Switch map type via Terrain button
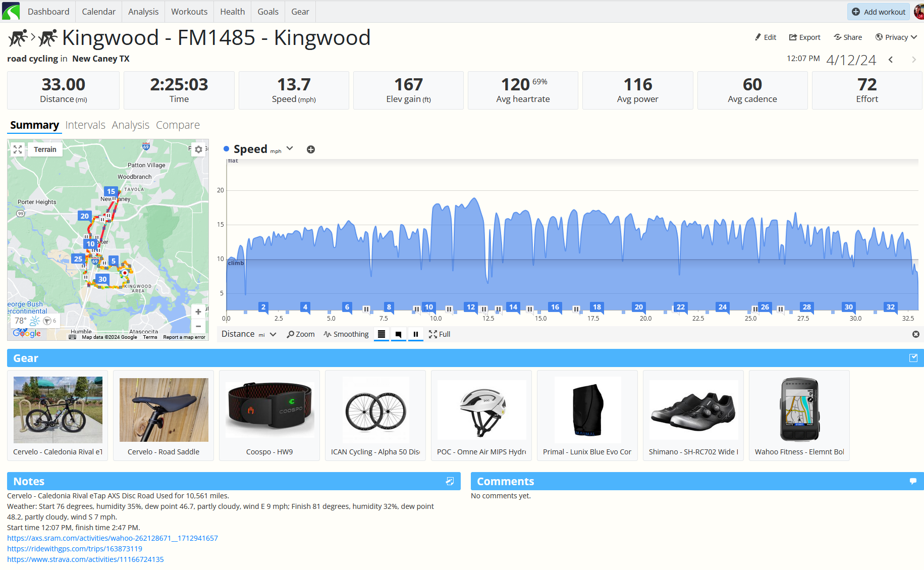This screenshot has width=924, height=570. click(45, 149)
